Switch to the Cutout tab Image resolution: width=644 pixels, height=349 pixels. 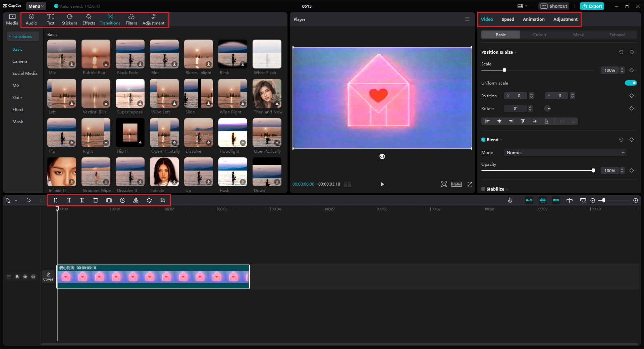[539, 35]
